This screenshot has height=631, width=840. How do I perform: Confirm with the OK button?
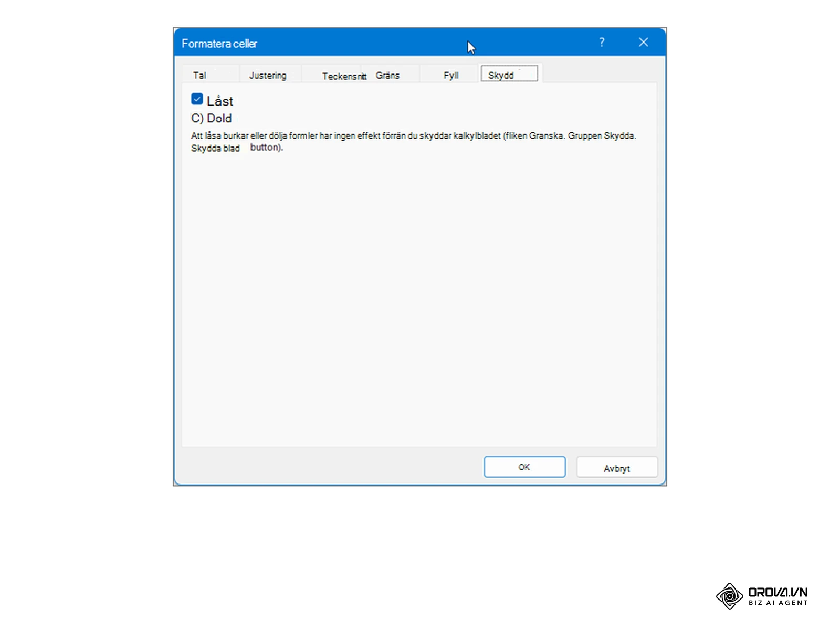coord(524,467)
